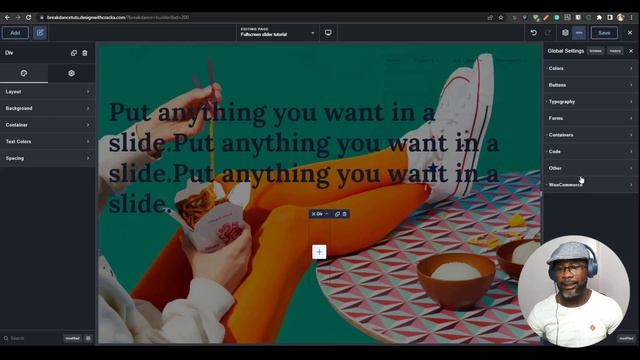The image size is (640, 360).
Task: Open the Typography global settings
Action: [590, 101]
